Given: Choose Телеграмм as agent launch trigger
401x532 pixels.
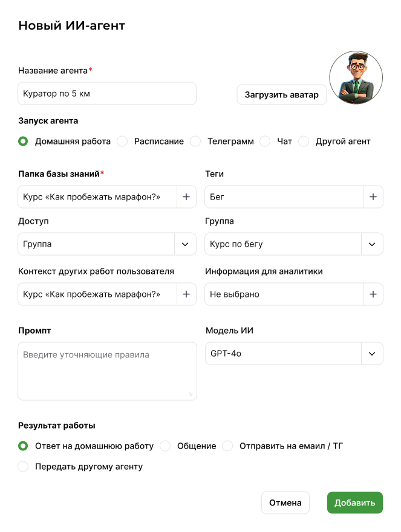Looking at the screenshot, I should tap(196, 141).
